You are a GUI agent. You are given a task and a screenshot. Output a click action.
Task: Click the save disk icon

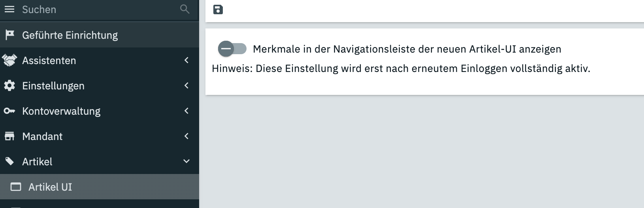click(x=218, y=9)
